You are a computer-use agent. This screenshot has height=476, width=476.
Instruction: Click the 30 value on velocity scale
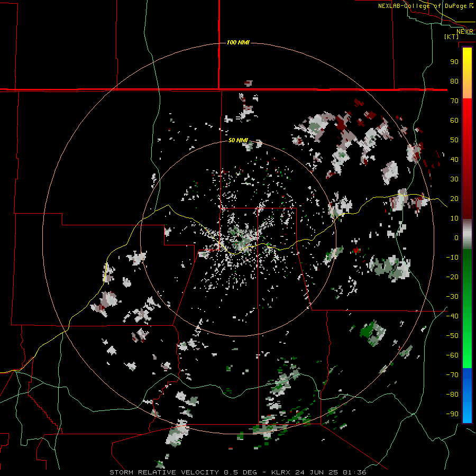454,179
